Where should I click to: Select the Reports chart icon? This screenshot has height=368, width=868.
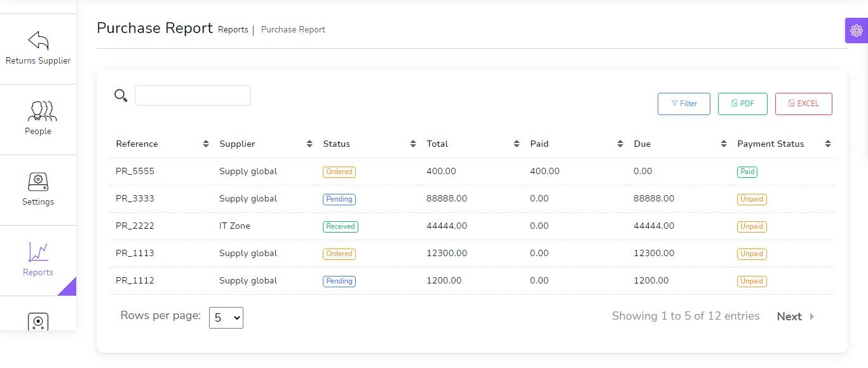point(38,252)
